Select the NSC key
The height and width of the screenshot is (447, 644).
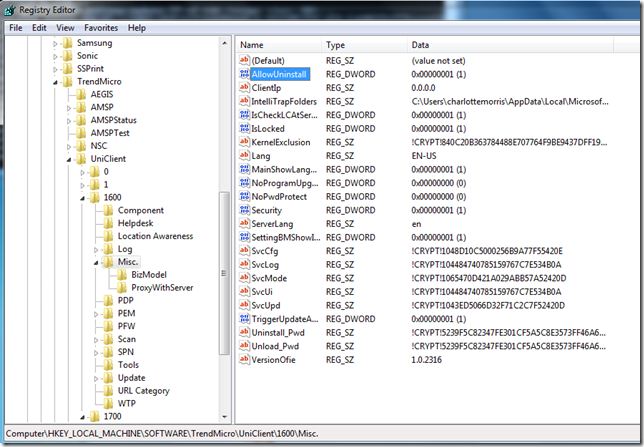click(99, 146)
